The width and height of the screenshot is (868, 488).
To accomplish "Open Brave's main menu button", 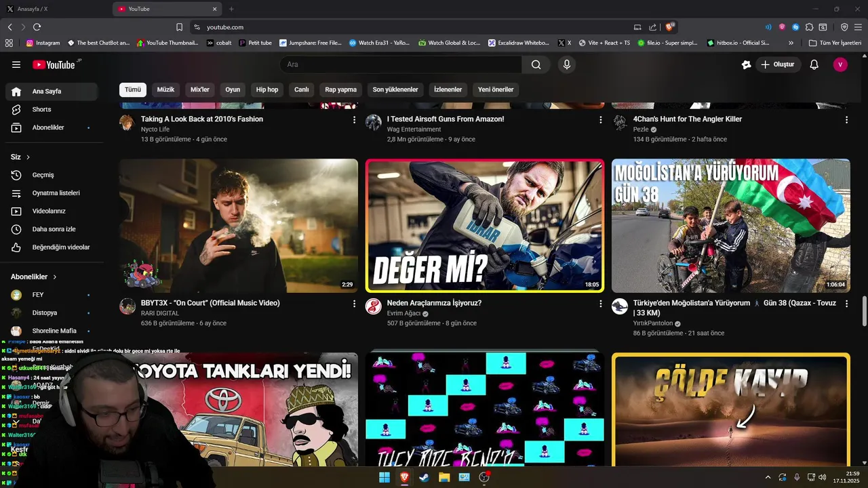I will (858, 27).
